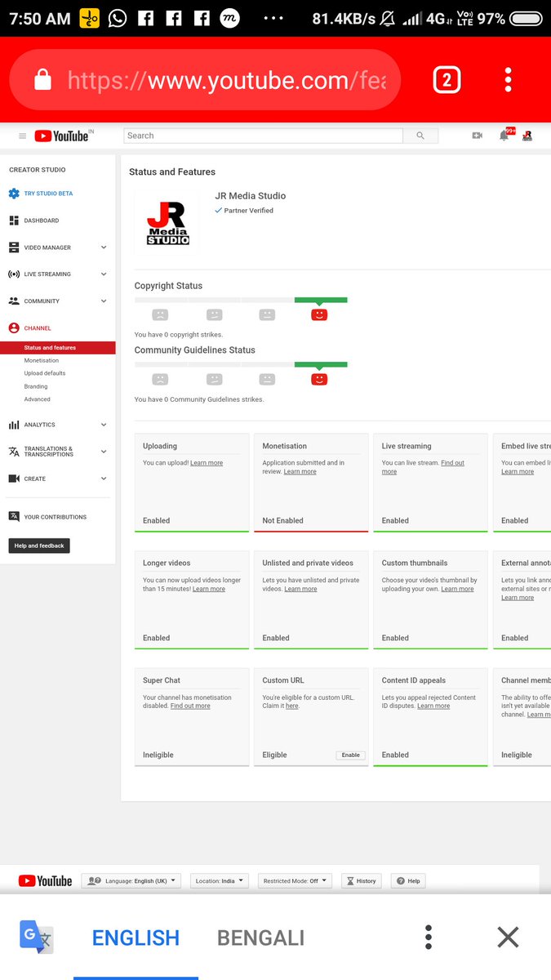The width and height of the screenshot is (551, 980).
Task: Expand the Live Streaming section chevron
Action: pyautogui.click(x=104, y=274)
